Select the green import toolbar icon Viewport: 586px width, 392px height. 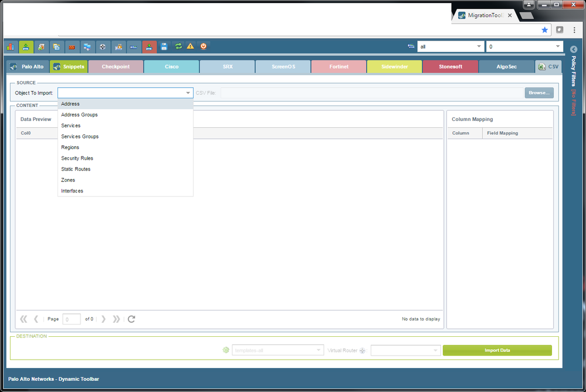[26, 46]
